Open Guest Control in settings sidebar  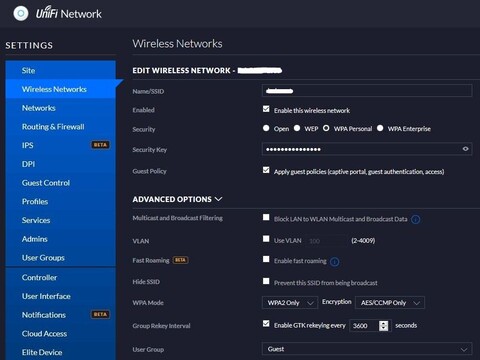[46, 183]
